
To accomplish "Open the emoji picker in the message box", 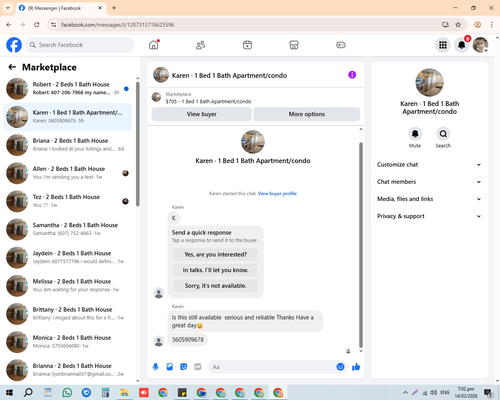I will [340, 367].
